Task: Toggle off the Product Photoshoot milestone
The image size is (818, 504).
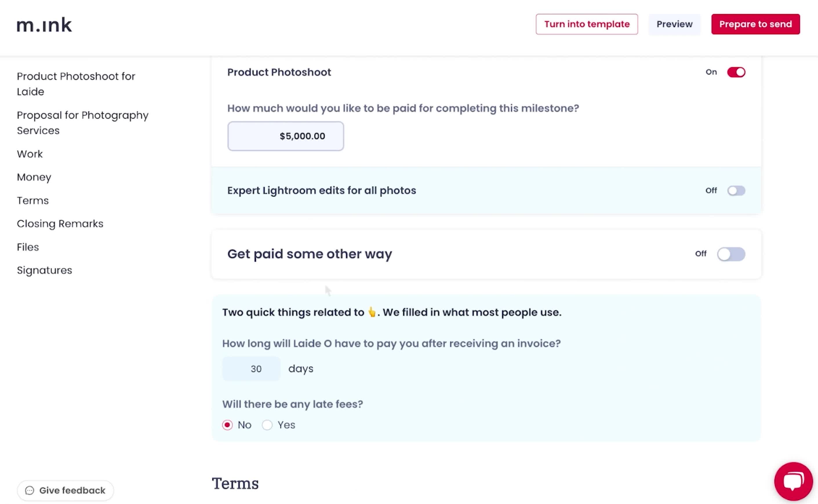Action: point(736,72)
